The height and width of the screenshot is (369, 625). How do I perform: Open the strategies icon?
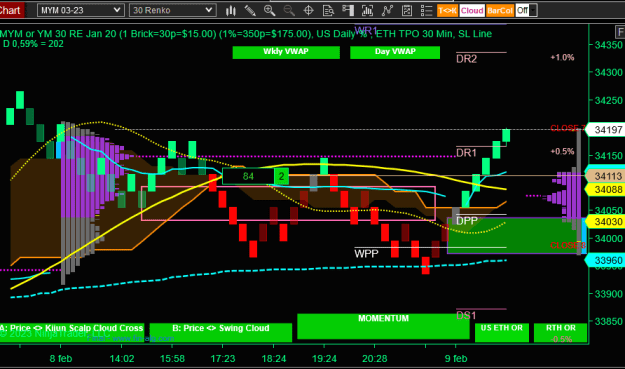point(387,11)
